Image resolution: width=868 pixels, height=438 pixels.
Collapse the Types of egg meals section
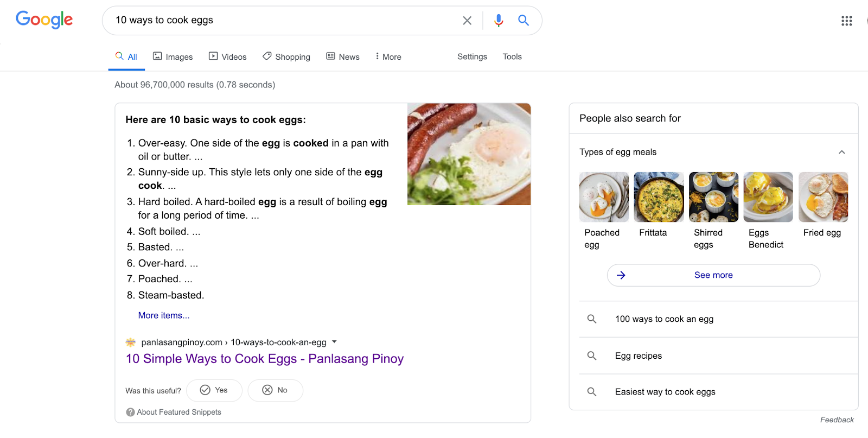pos(842,152)
